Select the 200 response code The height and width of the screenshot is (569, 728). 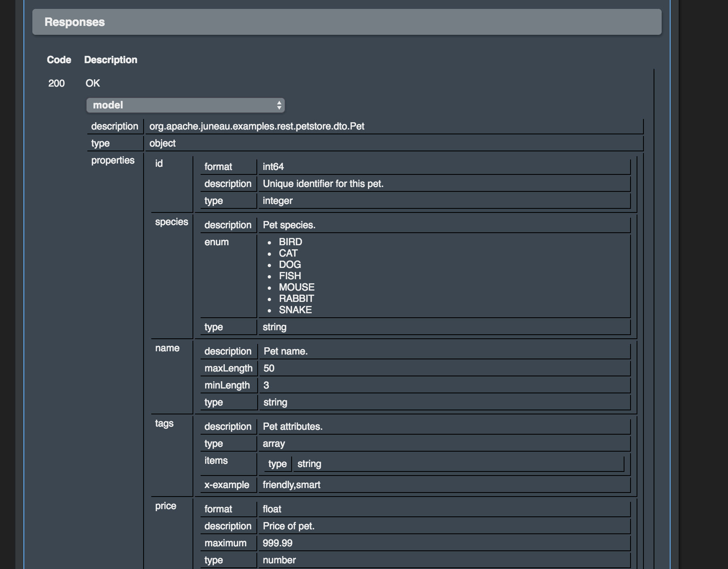tap(56, 83)
